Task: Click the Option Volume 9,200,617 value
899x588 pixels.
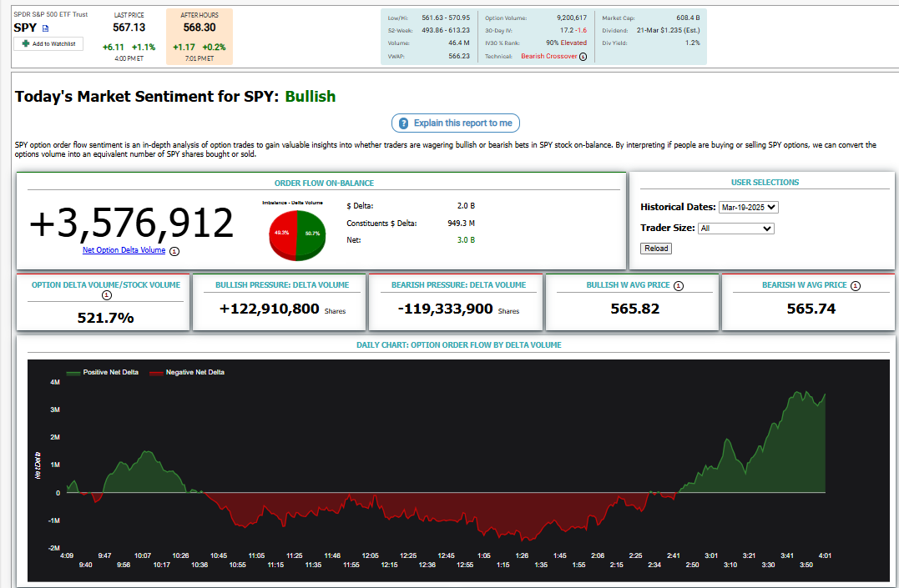Action: tap(572, 18)
